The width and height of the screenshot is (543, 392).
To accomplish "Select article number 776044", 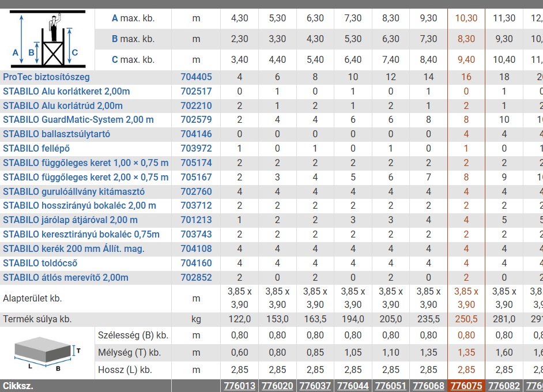I will tap(353, 386).
